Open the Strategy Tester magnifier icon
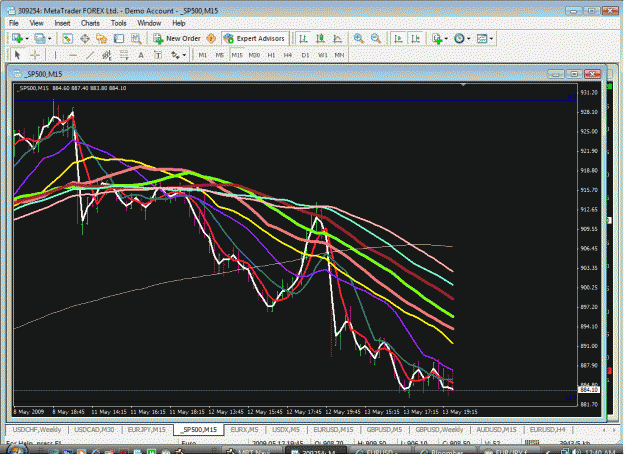This screenshot has height=454, width=625. click(136, 39)
